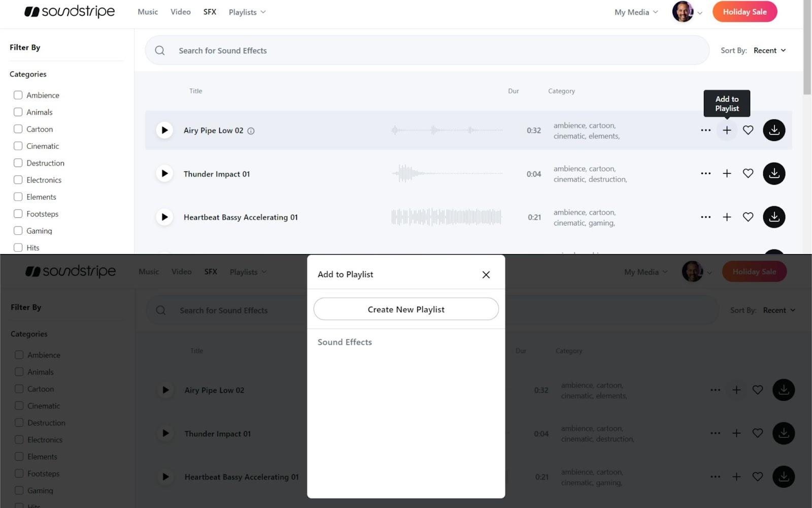This screenshot has width=812, height=508.
Task: Expand the My Media dropdown on the undimmed page
Action: pos(636,12)
